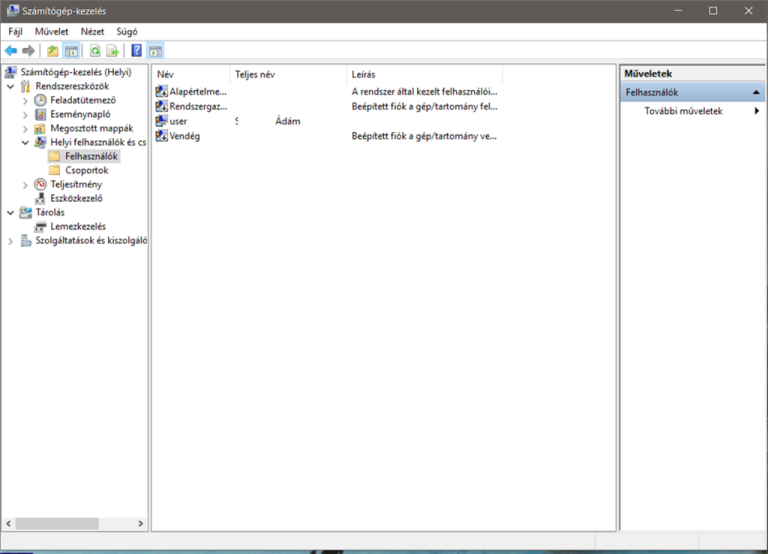
Task: Click the Eszközkezelő device icon
Action: [40, 198]
